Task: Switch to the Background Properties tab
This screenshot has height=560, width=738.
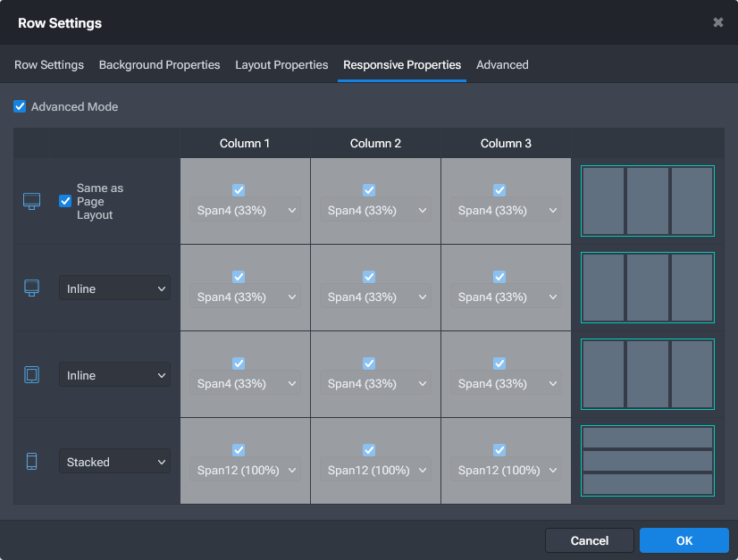Action: (x=159, y=64)
